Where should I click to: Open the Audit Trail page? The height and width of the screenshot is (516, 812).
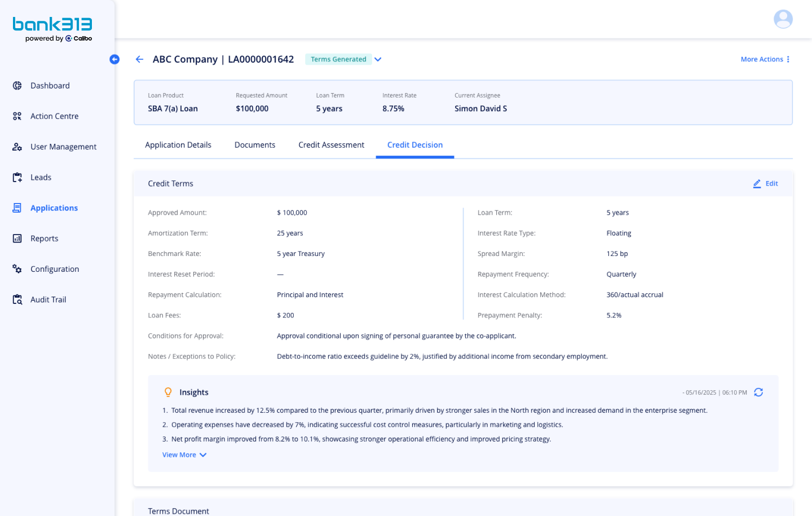pyautogui.click(x=48, y=299)
